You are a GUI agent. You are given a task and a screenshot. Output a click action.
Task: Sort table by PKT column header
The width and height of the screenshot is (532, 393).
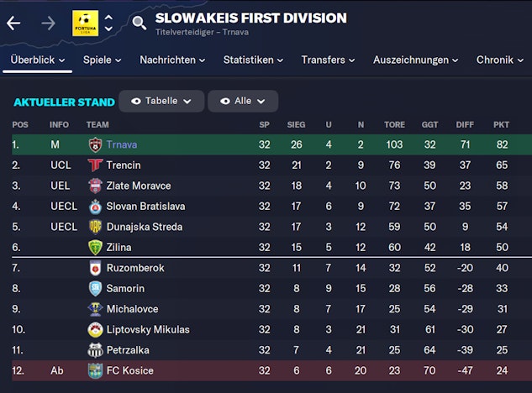point(502,125)
